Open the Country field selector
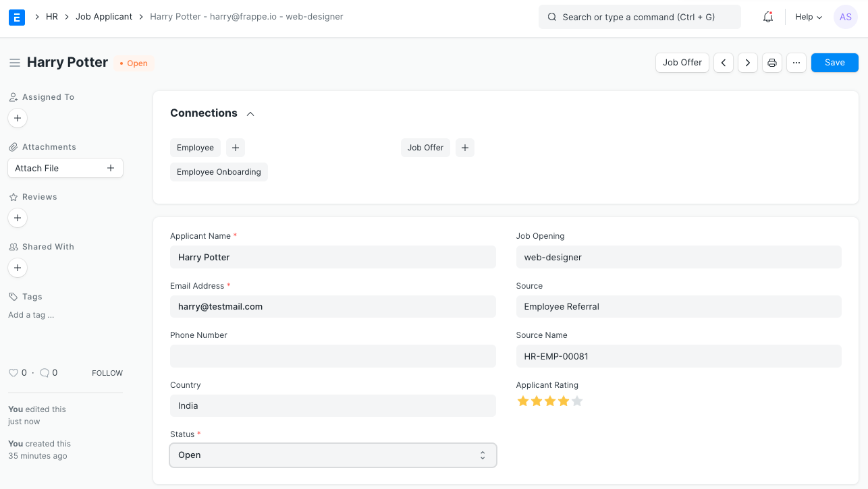 333,406
